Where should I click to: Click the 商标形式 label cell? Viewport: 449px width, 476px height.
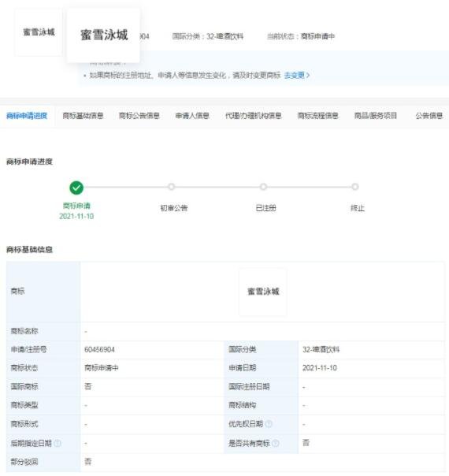[x=43, y=424]
